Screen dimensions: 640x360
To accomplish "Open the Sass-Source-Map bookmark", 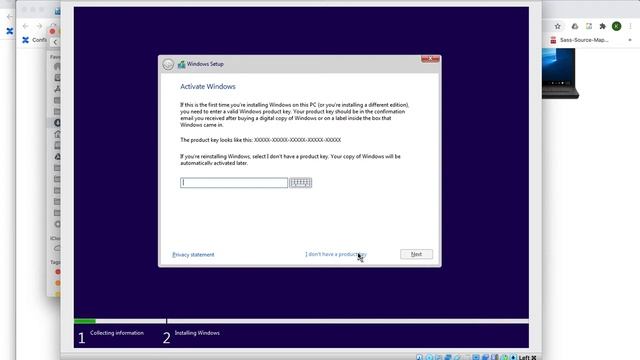I will 580,40.
